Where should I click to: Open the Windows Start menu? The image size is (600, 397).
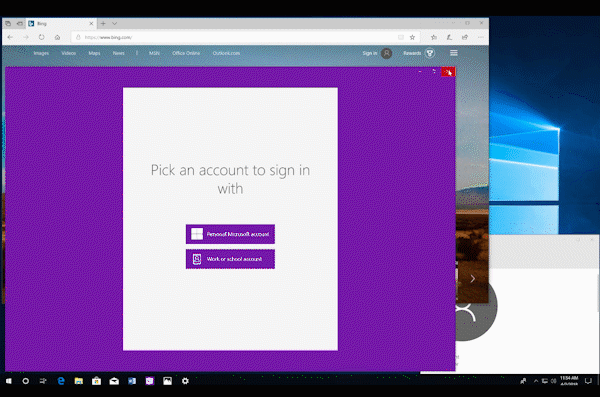[x=8, y=381]
